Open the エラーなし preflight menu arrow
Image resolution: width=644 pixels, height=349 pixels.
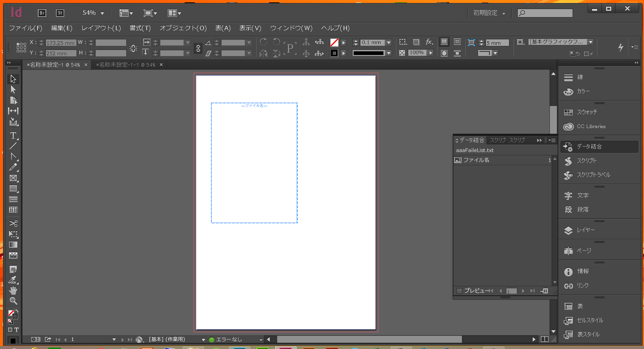pyautogui.click(x=261, y=340)
